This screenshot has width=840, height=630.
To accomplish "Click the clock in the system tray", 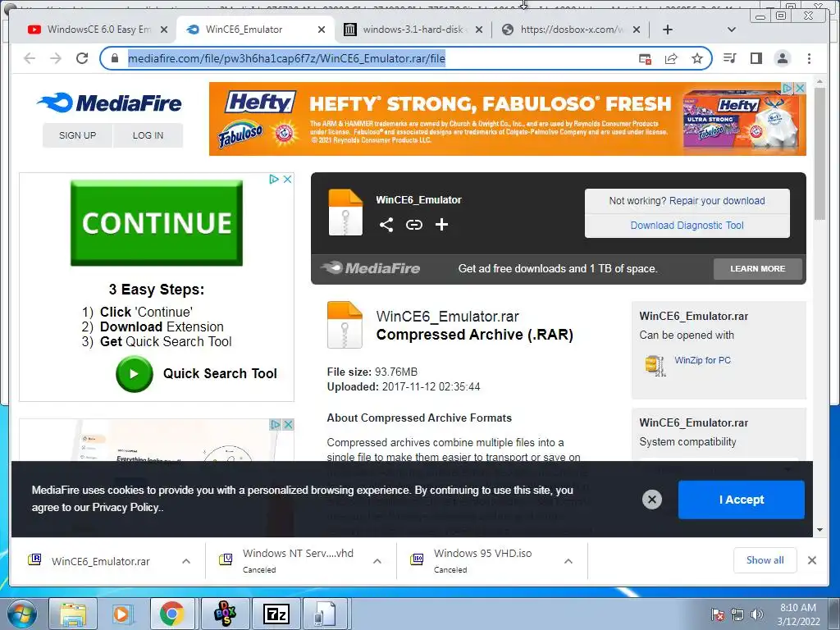I will click(x=798, y=614).
